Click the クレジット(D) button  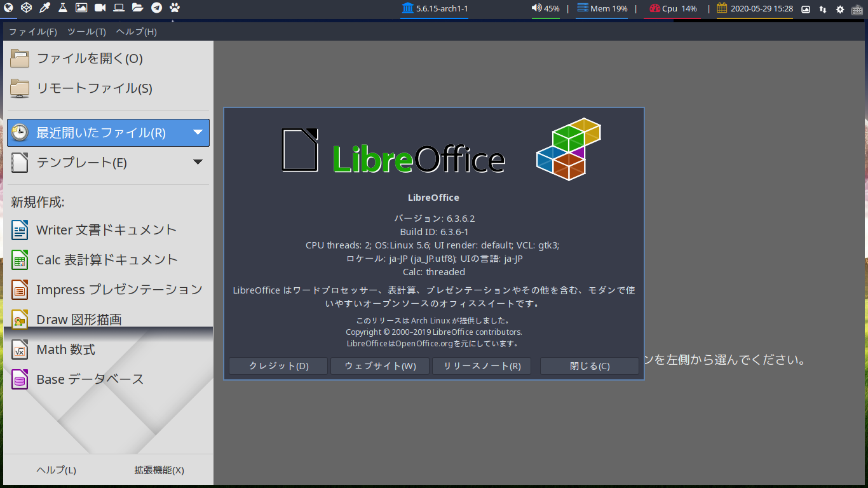tap(278, 366)
